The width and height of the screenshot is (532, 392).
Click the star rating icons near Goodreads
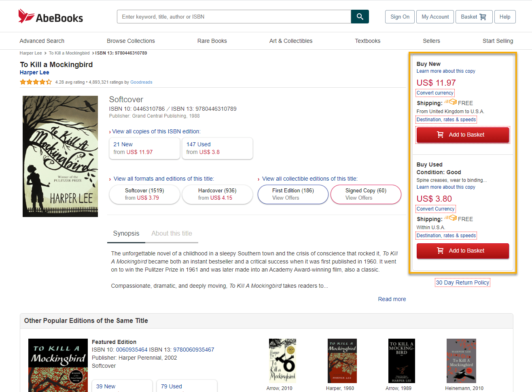(x=36, y=82)
